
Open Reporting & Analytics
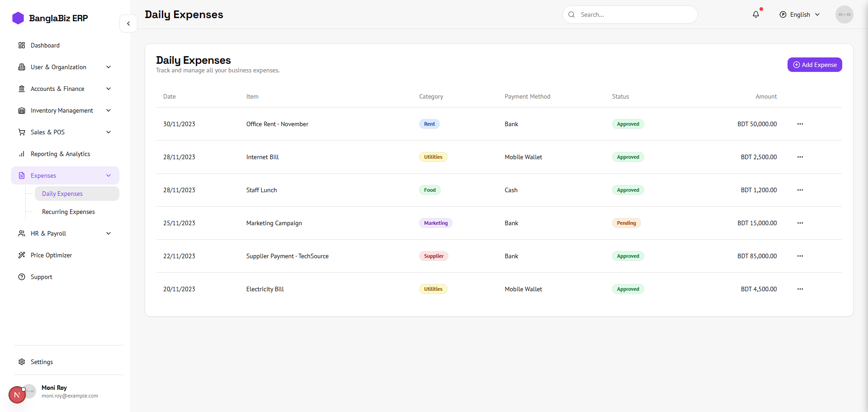coord(60,154)
